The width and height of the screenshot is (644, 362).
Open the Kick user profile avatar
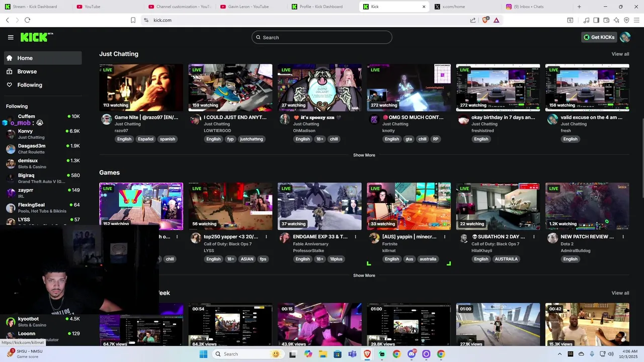(625, 37)
